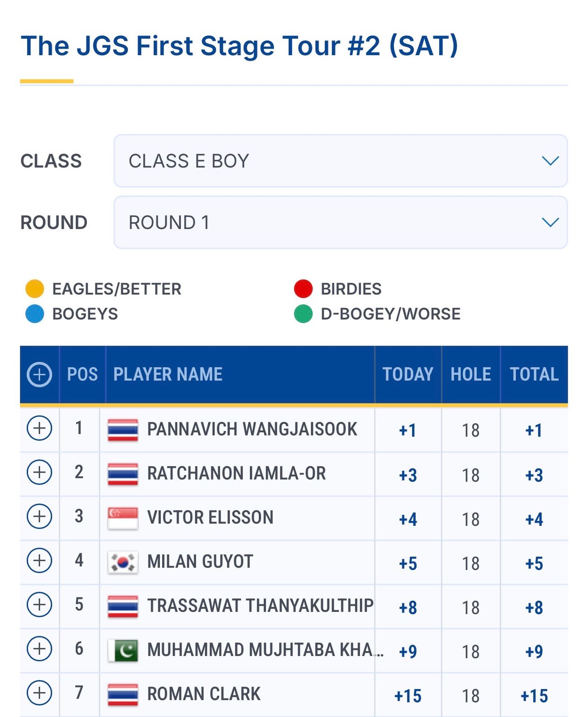The height and width of the screenshot is (717, 588).
Task: Click the Pakistan flag in row six
Action: click(123, 650)
